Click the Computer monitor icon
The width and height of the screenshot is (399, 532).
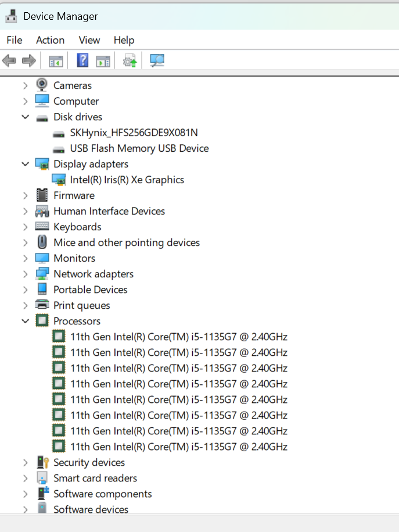(x=42, y=101)
